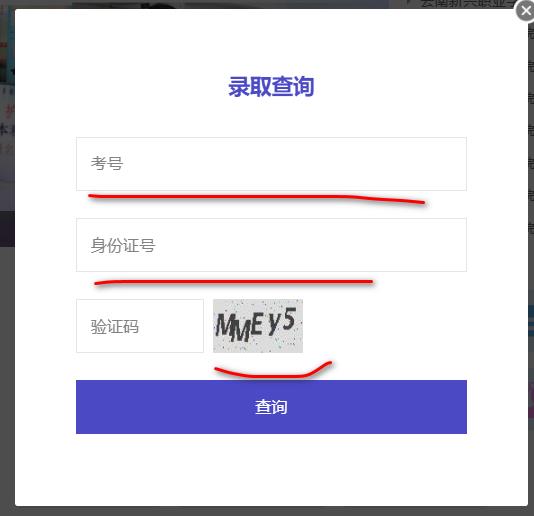Focus the 身份证号 input field
Image resolution: width=534 pixels, height=516 pixels.
pos(271,245)
